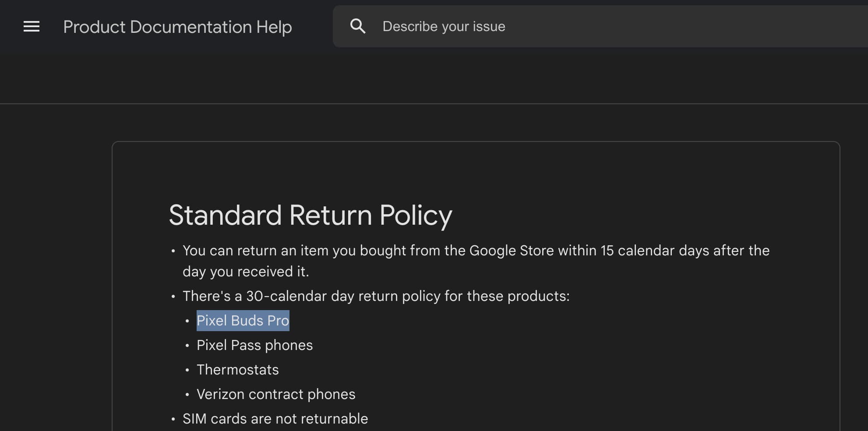
Task: Focus the "Describe your issue" search field
Action: click(x=569, y=26)
